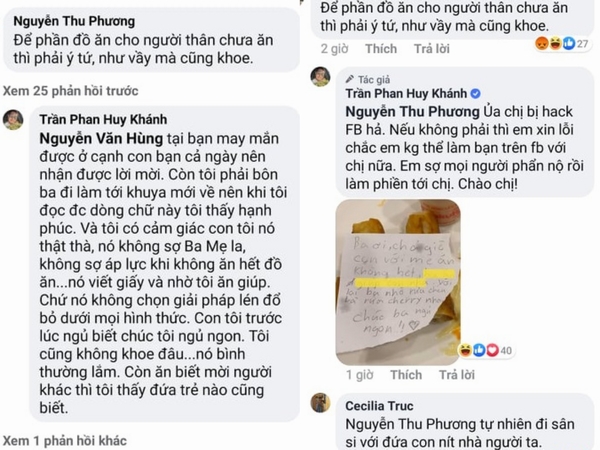600x450 pixels.
Task: Open Cecilia Truc's profile avatar
Action: coord(320,403)
